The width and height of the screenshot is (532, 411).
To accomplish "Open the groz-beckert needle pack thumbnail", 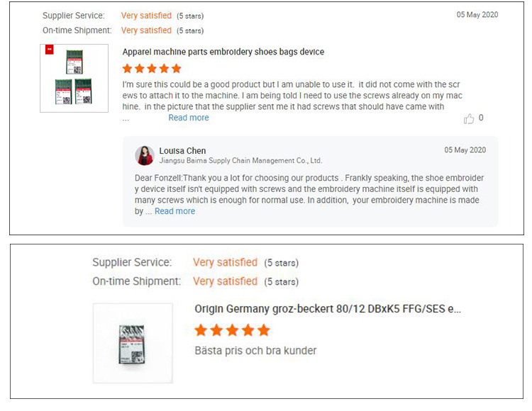I will (x=133, y=343).
